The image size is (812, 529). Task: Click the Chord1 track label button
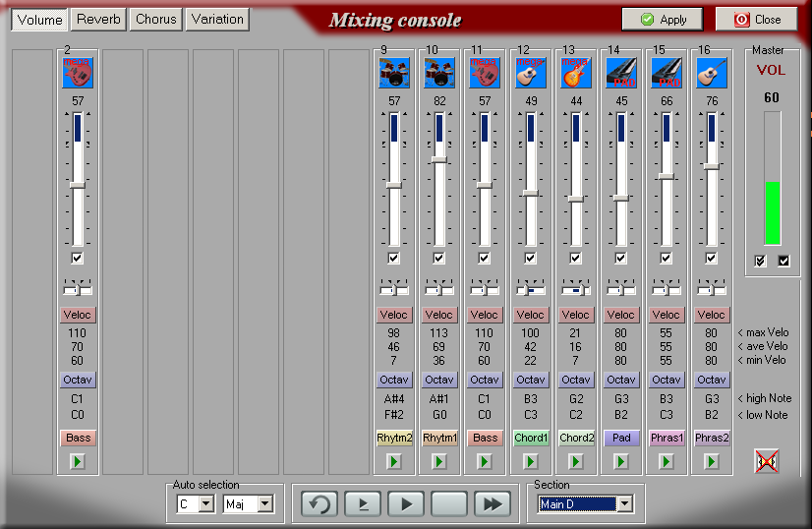pos(530,438)
